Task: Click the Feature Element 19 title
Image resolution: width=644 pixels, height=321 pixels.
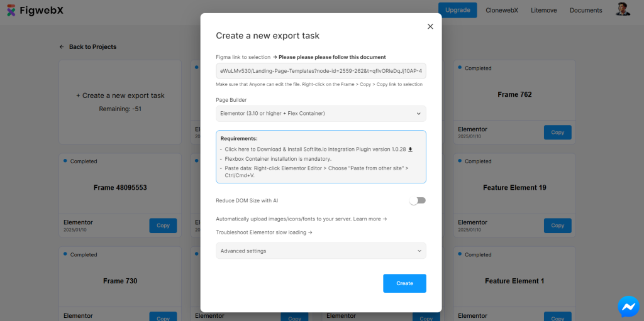Action: [x=514, y=188]
